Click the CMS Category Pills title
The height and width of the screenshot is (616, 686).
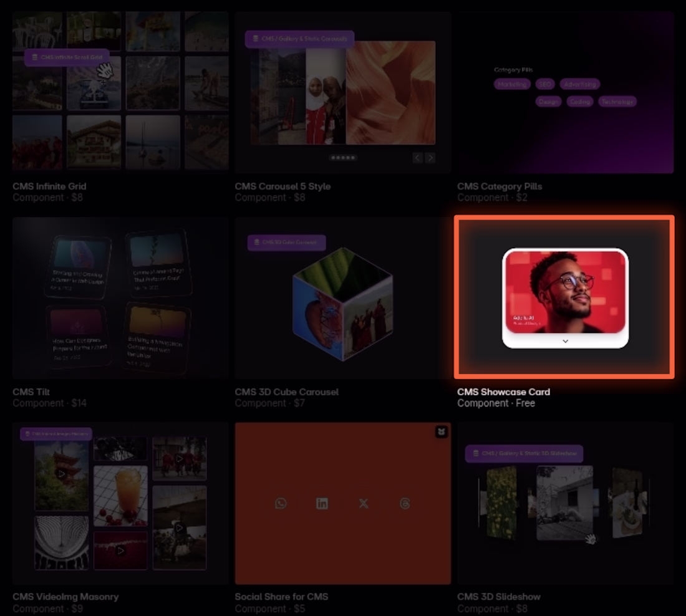pyautogui.click(x=500, y=186)
